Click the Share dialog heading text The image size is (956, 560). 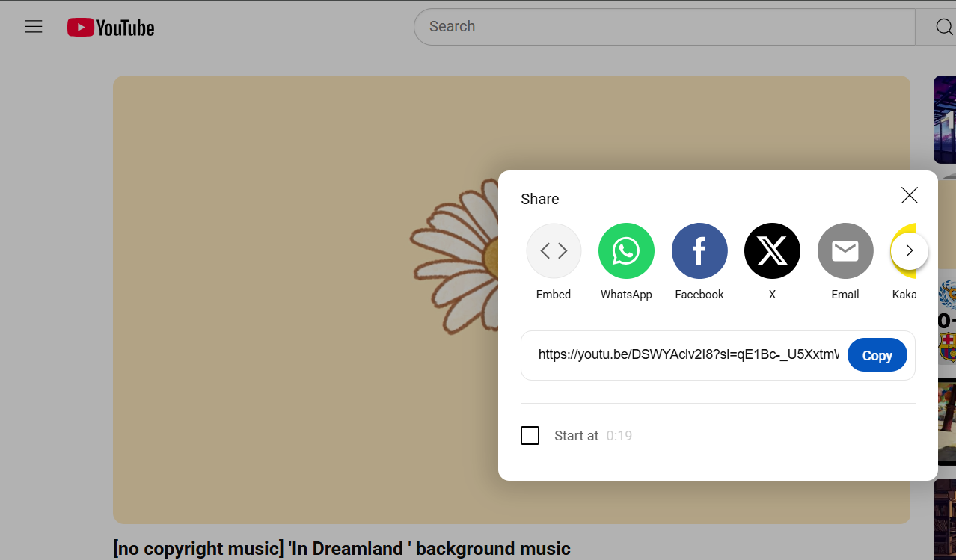(x=540, y=199)
